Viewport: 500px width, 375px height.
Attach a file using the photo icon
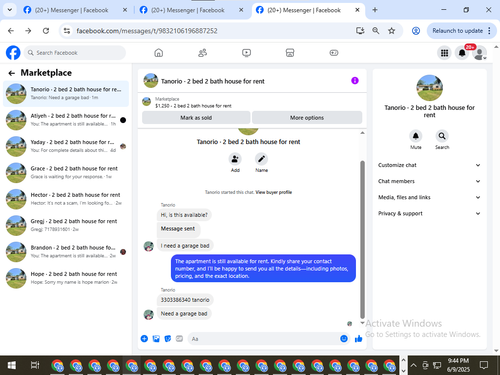[156, 339]
